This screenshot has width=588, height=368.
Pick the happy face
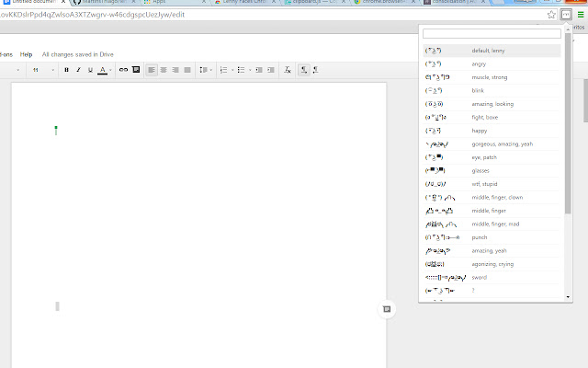coord(492,131)
